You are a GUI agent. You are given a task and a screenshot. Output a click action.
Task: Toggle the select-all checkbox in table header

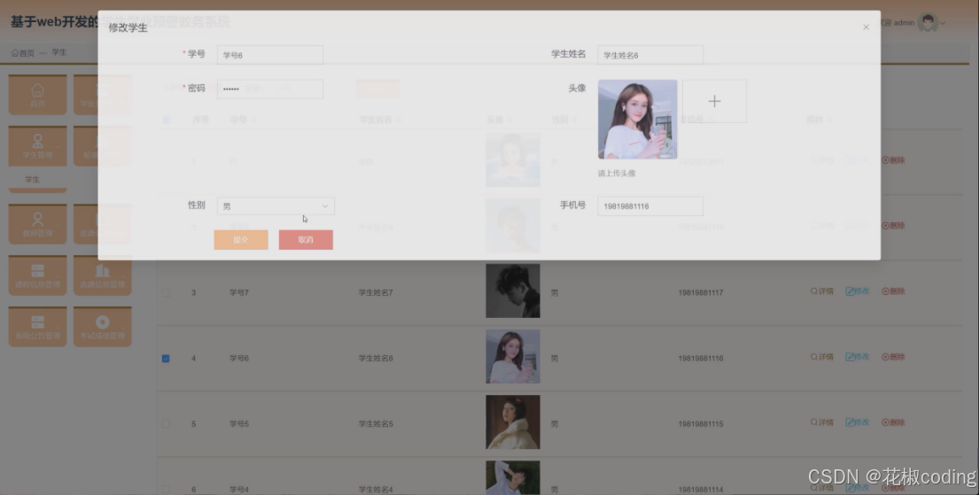pyautogui.click(x=167, y=120)
